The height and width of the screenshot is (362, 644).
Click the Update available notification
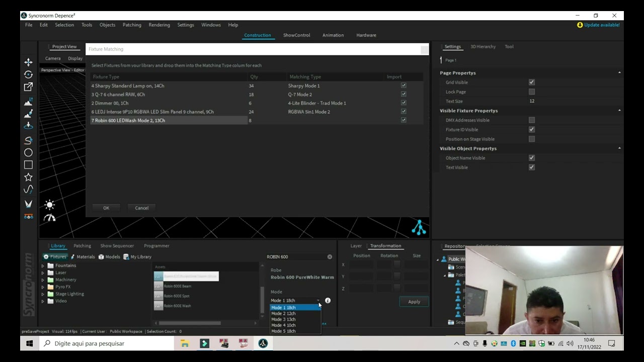[x=598, y=25]
